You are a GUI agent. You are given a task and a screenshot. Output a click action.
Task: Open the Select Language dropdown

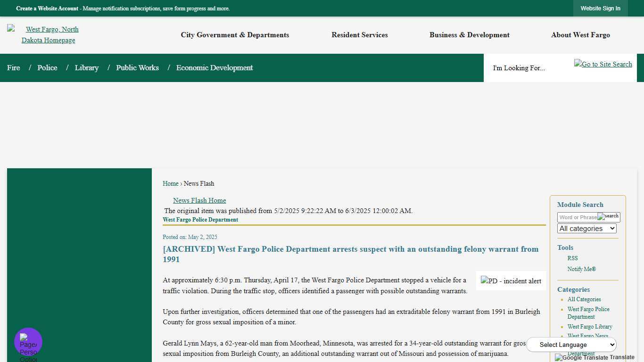pyautogui.click(x=571, y=345)
